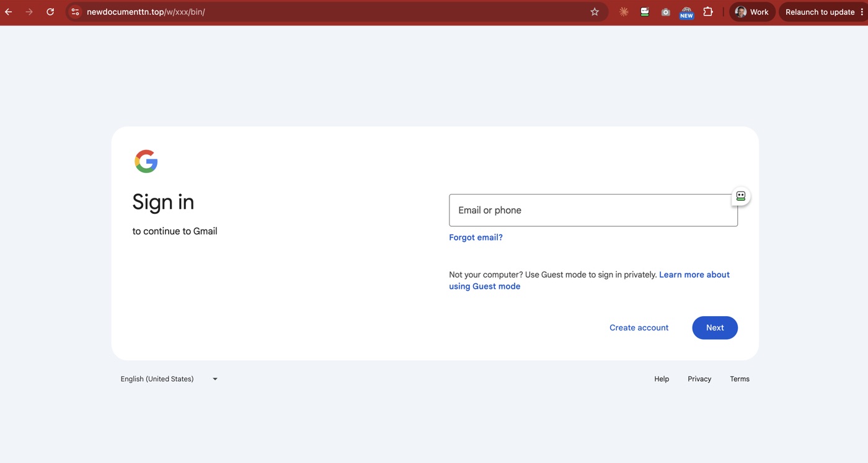This screenshot has height=463, width=868.
Task: Open the Forgot email? link
Action: point(476,237)
